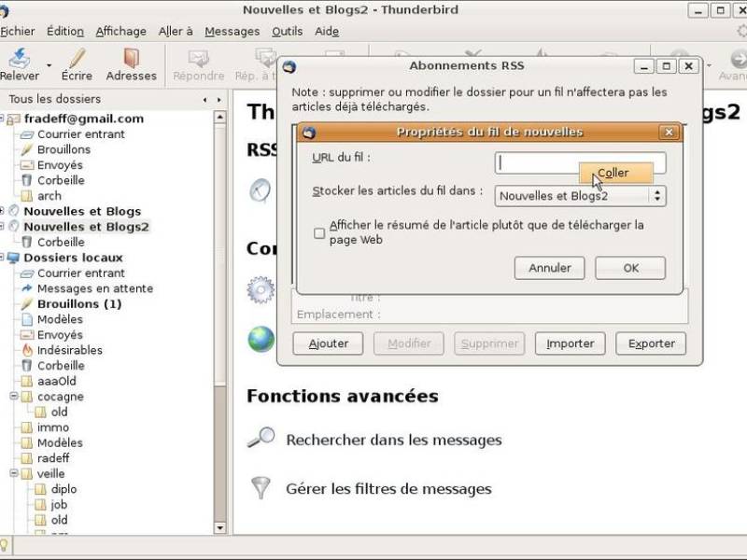
Task: Select the diplo folder under veille
Action: [x=63, y=489]
